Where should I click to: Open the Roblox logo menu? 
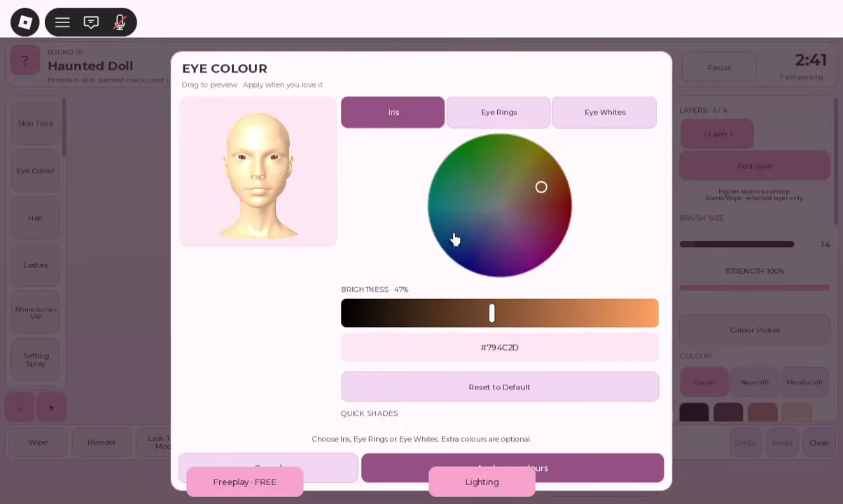25,22
